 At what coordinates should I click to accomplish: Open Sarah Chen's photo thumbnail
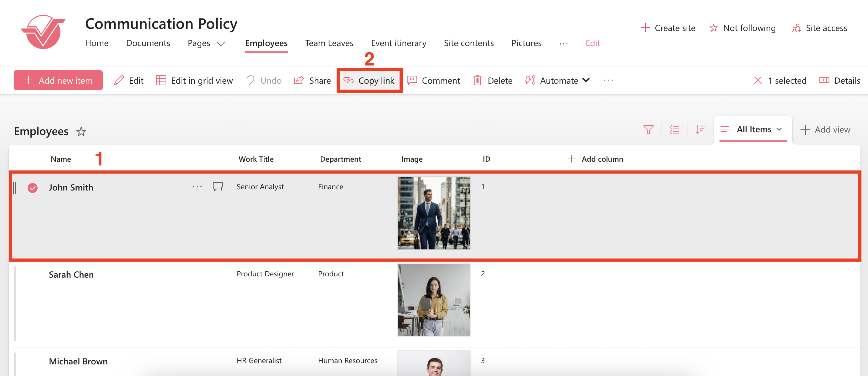point(434,300)
